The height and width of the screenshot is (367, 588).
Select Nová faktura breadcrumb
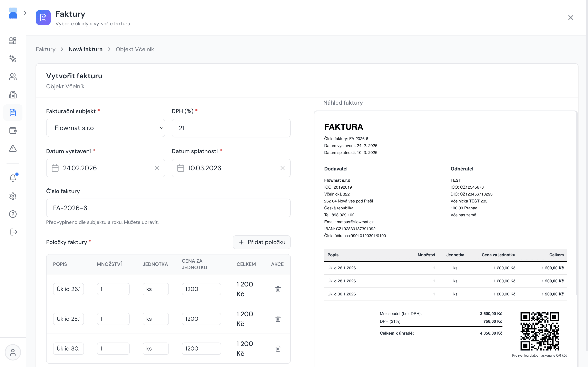tap(86, 49)
